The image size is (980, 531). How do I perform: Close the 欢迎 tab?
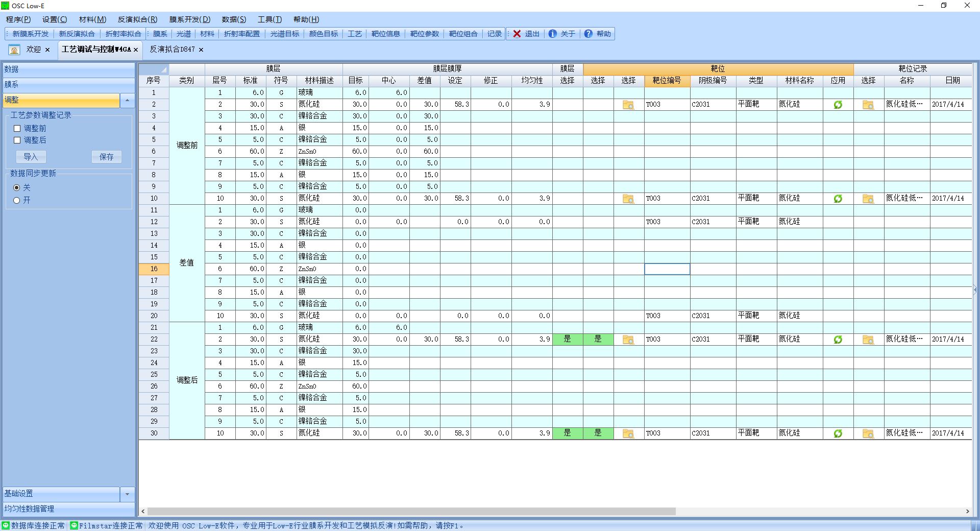click(x=47, y=50)
